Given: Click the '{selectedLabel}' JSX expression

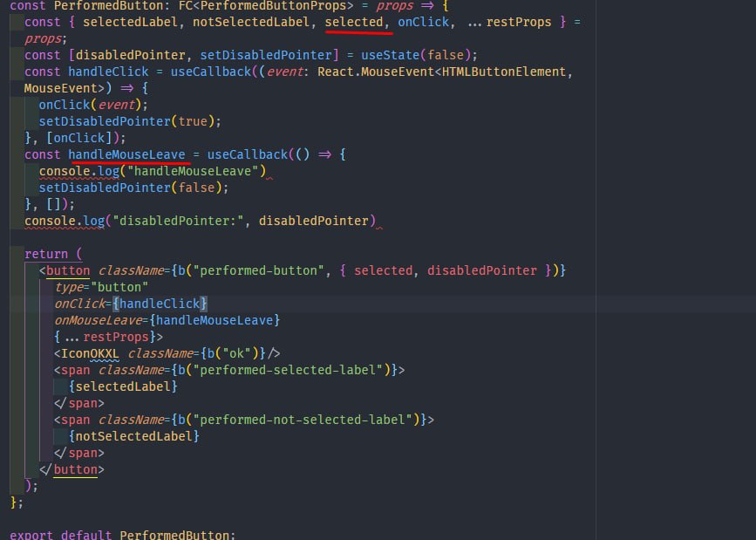Looking at the screenshot, I should pyautogui.click(x=123, y=386).
